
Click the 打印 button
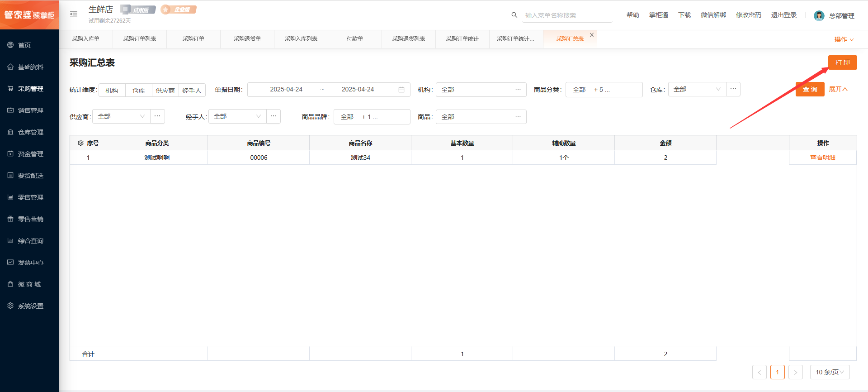pyautogui.click(x=843, y=62)
